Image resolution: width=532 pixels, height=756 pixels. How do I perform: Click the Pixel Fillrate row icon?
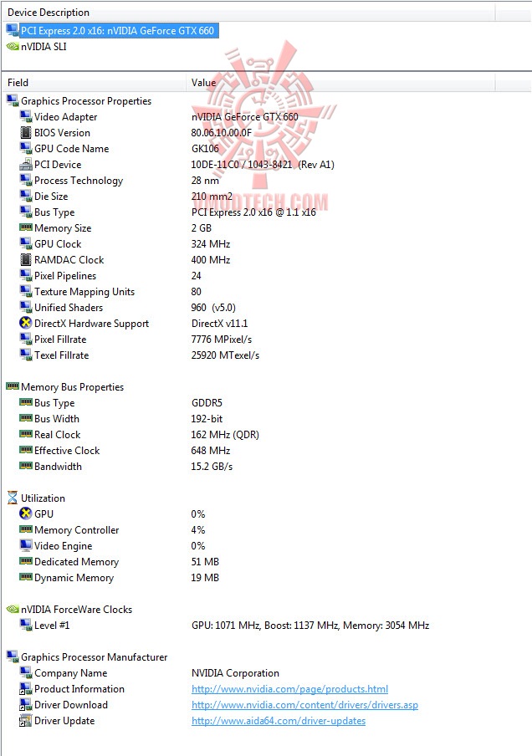pyautogui.click(x=26, y=340)
